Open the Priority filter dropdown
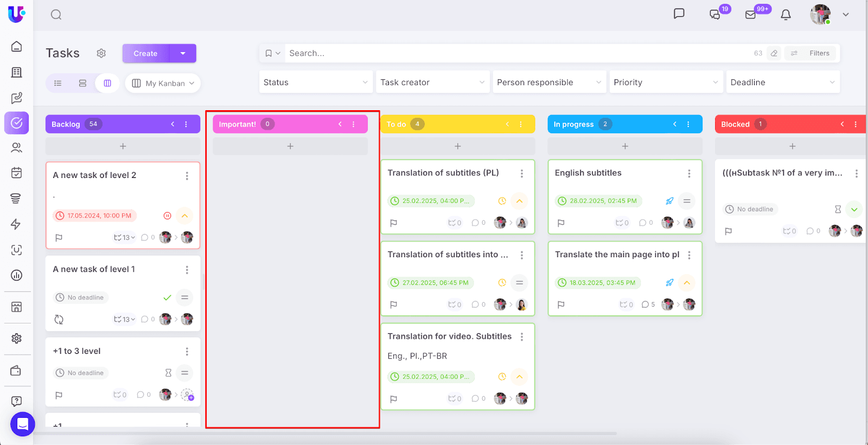 coord(666,82)
